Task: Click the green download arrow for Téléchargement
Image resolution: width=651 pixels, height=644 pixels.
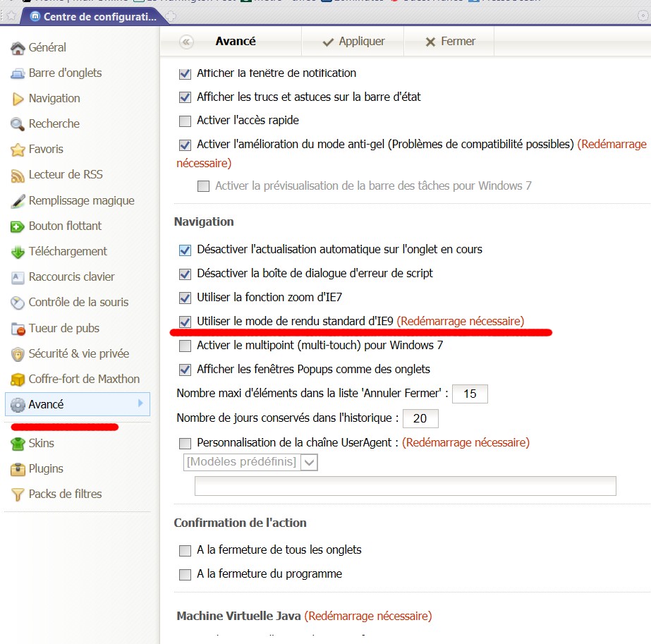Action: [x=18, y=252]
